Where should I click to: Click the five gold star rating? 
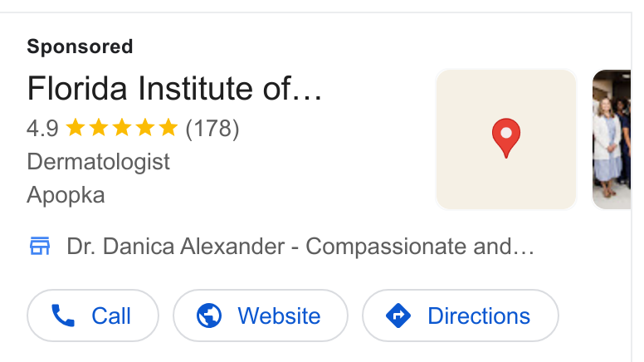point(122,127)
